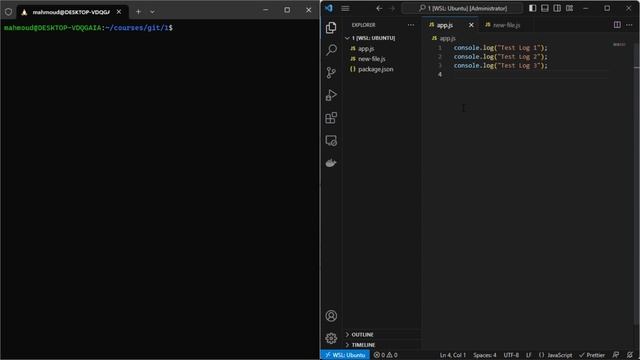This screenshot has height=360, width=640.
Task: Open package.json in the Explorer tree
Action: (x=376, y=69)
